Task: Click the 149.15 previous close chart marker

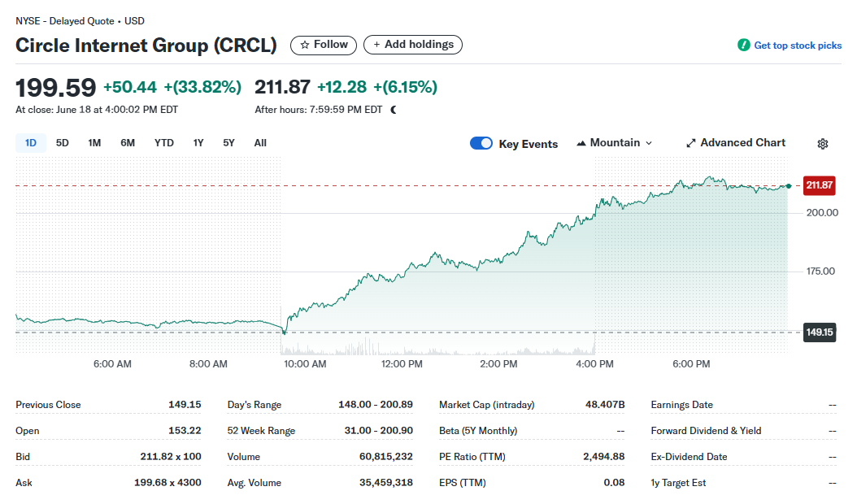Action: tap(820, 332)
